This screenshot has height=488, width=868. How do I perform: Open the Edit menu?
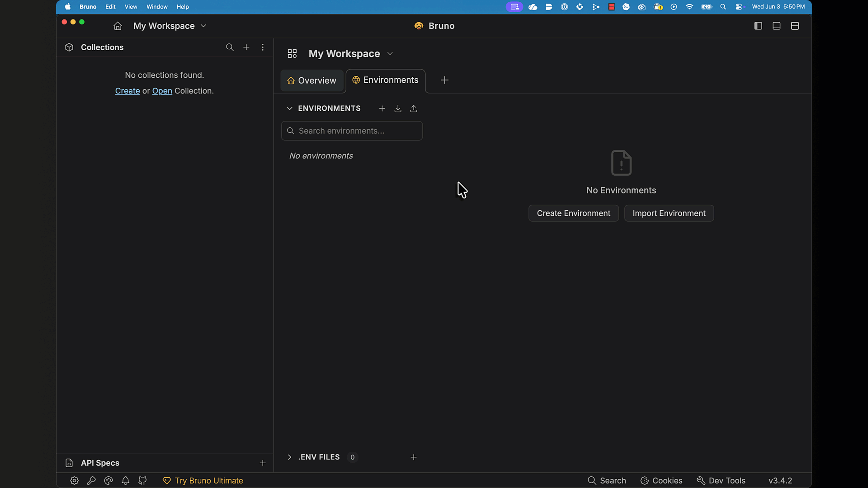[110, 7]
